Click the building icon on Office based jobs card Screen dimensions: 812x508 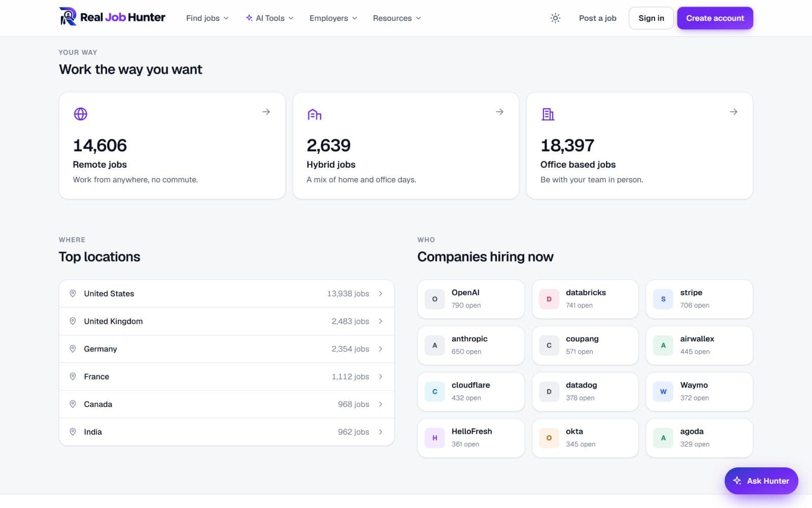(548, 114)
